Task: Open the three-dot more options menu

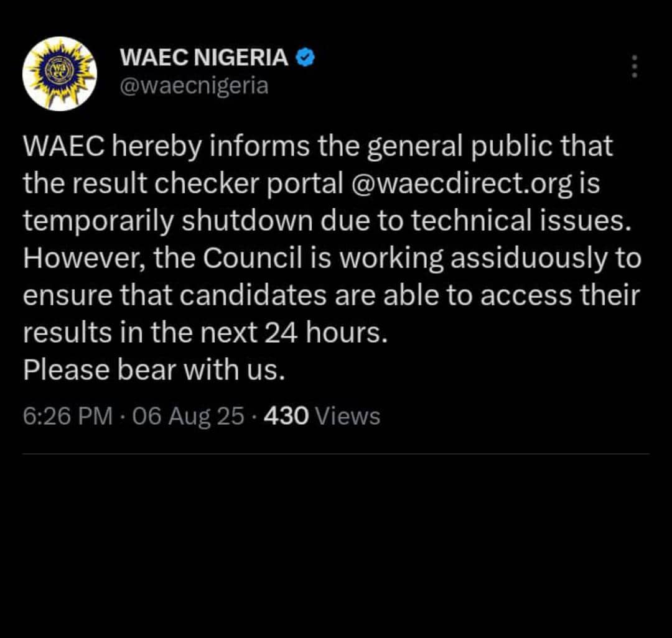Action: tap(635, 67)
